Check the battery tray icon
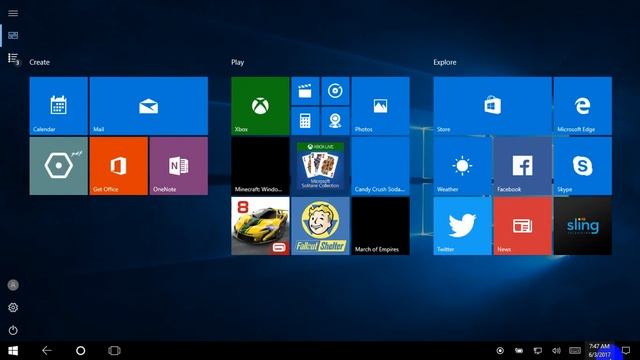This screenshot has height=360, width=640. 519,351
